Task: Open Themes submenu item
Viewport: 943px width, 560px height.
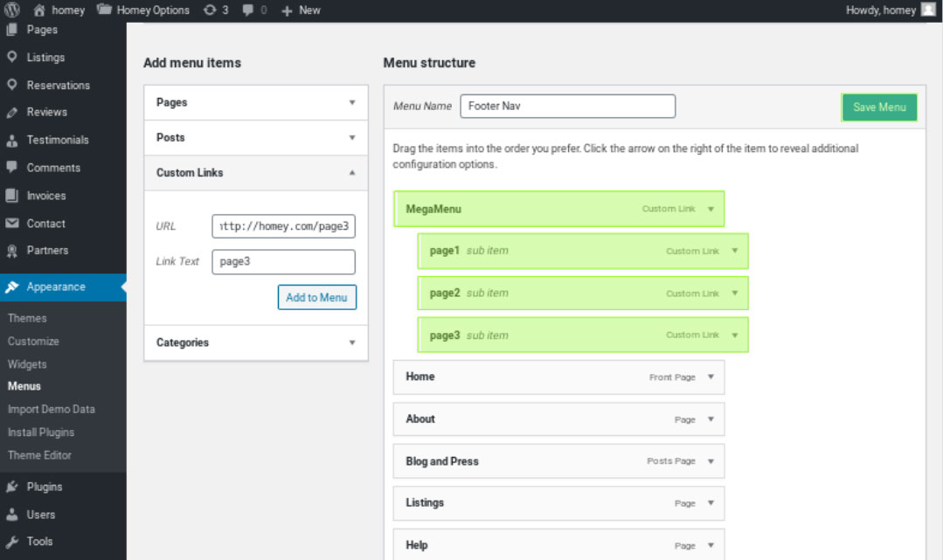Action: [x=27, y=318]
